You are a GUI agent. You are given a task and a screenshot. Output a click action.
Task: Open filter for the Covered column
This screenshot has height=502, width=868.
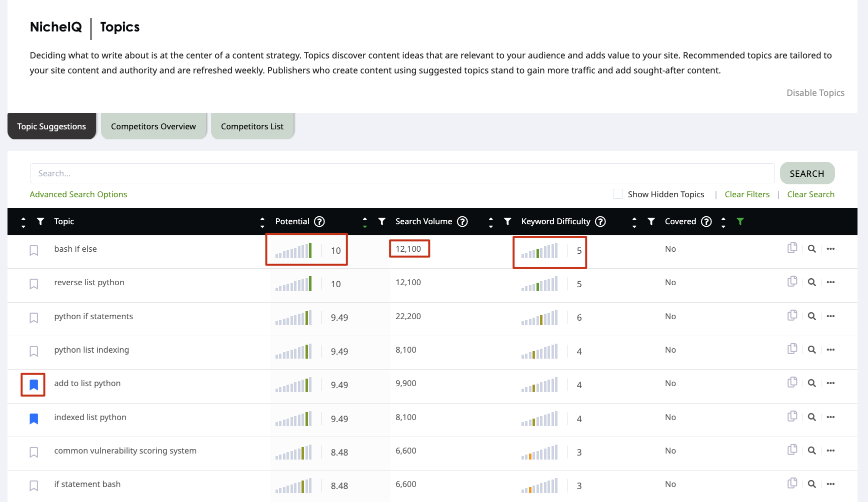click(651, 221)
